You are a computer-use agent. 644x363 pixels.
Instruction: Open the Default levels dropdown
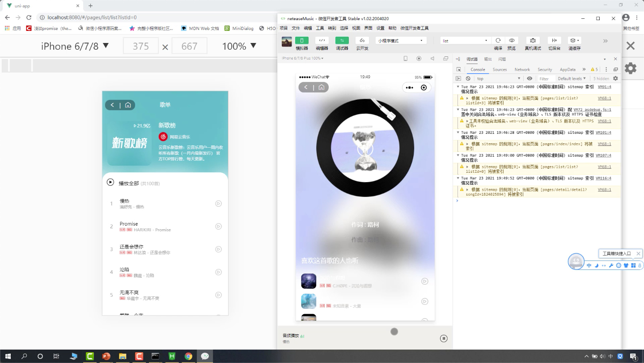tap(572, 78)
